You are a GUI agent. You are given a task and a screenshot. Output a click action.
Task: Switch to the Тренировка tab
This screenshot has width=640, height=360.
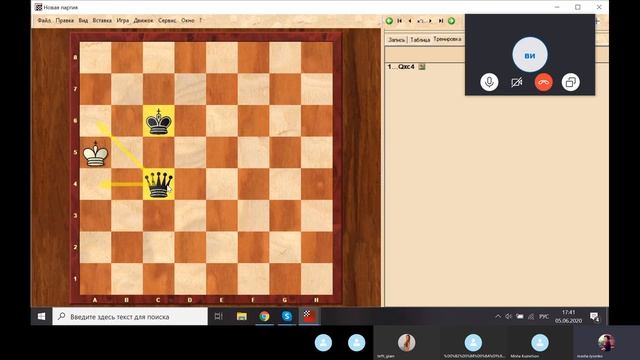coord(447,39)
